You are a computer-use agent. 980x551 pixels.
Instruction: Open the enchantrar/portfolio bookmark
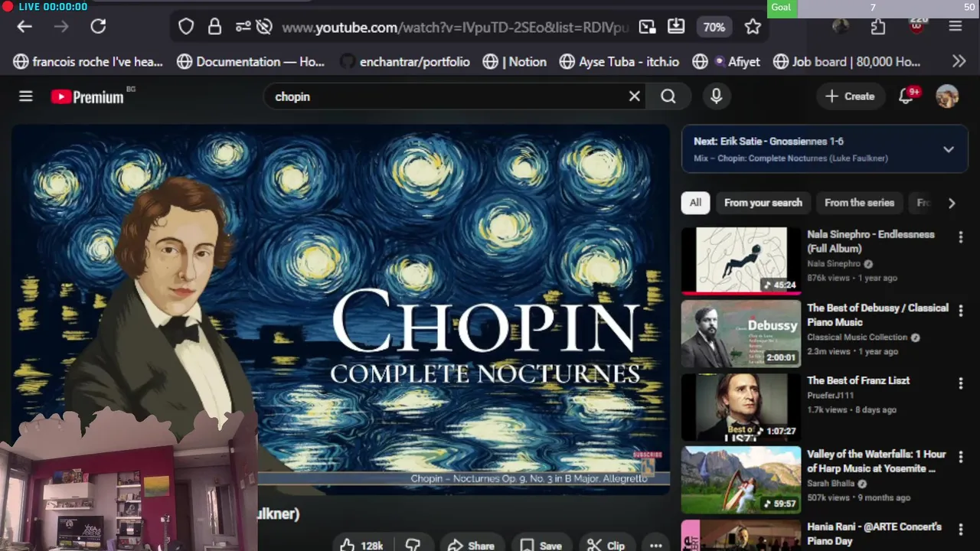click(404, 62)
